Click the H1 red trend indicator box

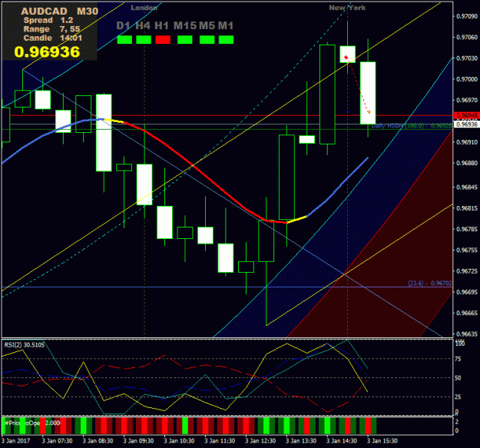[163, 40]
